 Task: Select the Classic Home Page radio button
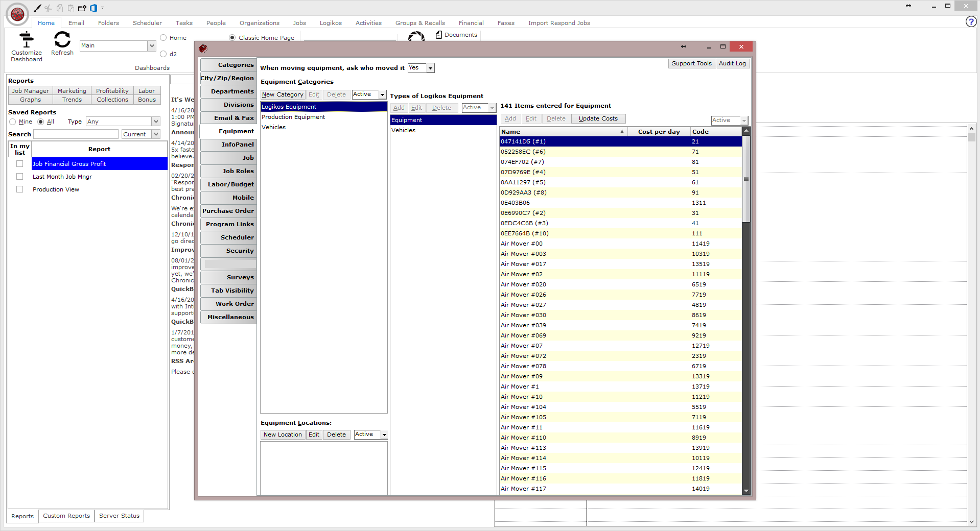(x=232, y=38)
